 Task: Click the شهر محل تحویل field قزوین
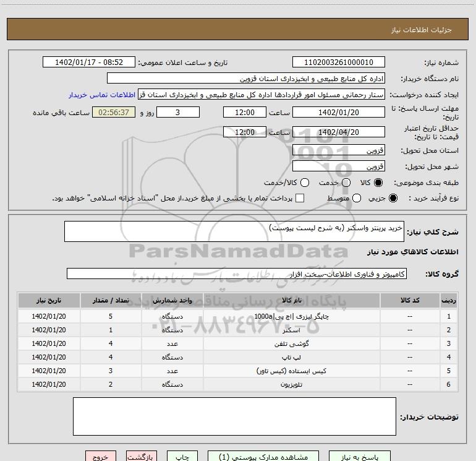(x=339, y=166)
